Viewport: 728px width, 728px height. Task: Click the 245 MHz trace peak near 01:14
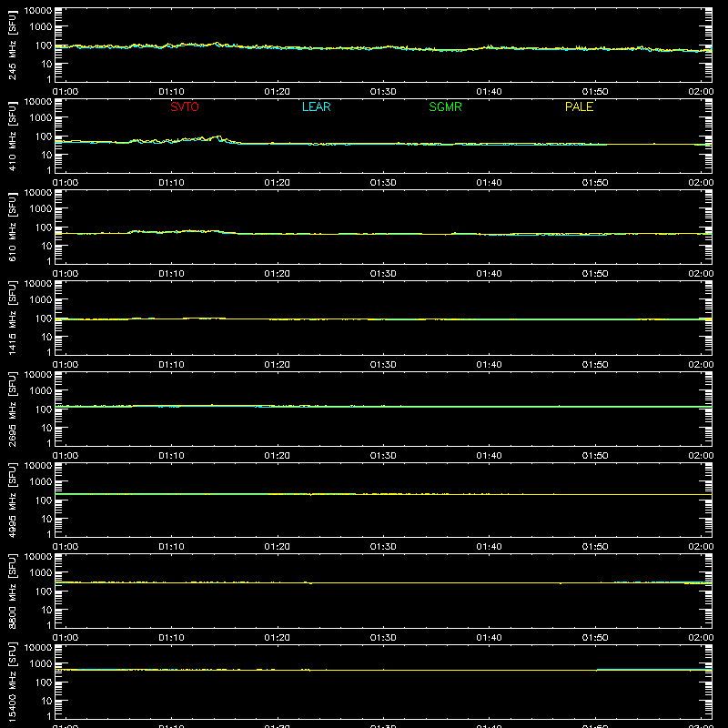[x=217, y=43]
